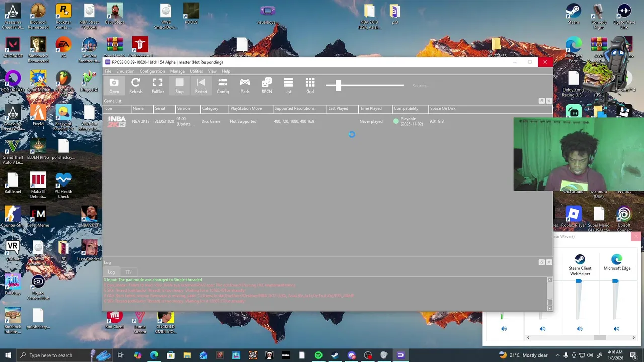Click the BLUS31028 serial cell
644x362 pixels.
click(x=164, y=121)
